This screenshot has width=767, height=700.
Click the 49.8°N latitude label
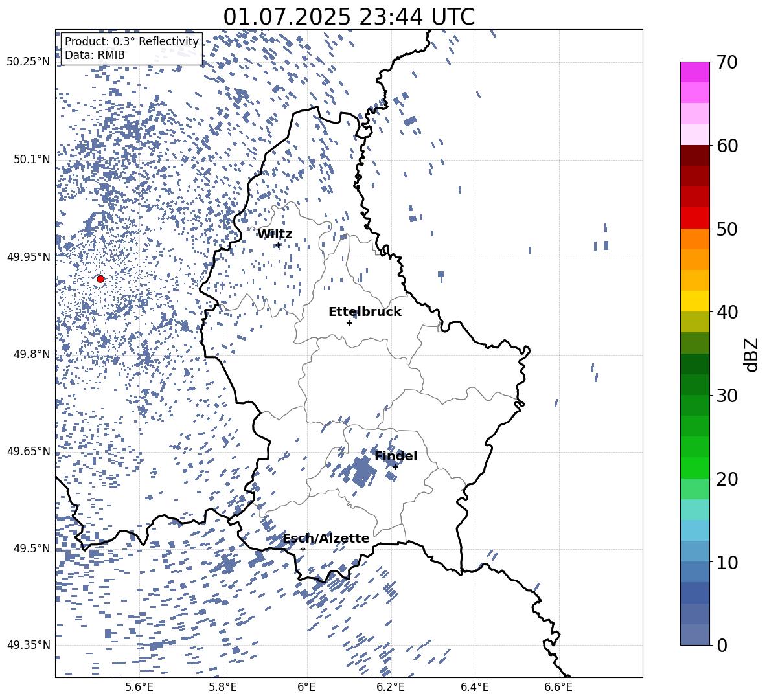(32, 354)
